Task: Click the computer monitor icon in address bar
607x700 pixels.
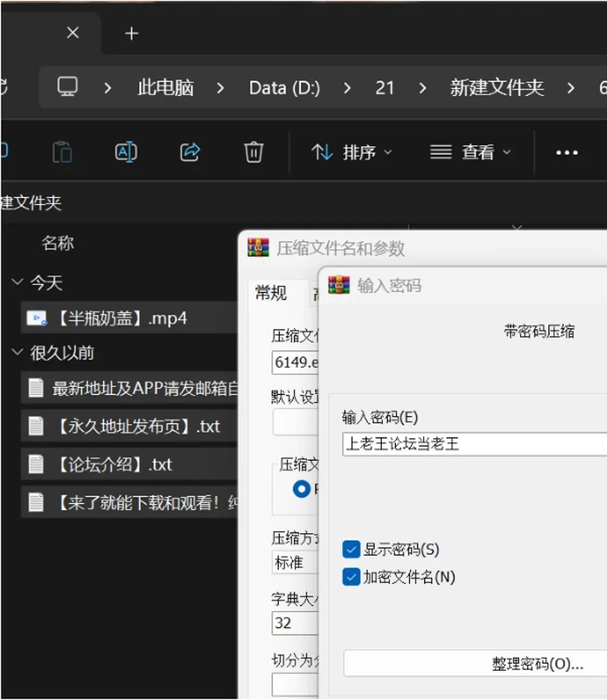Action: point(68,87)
